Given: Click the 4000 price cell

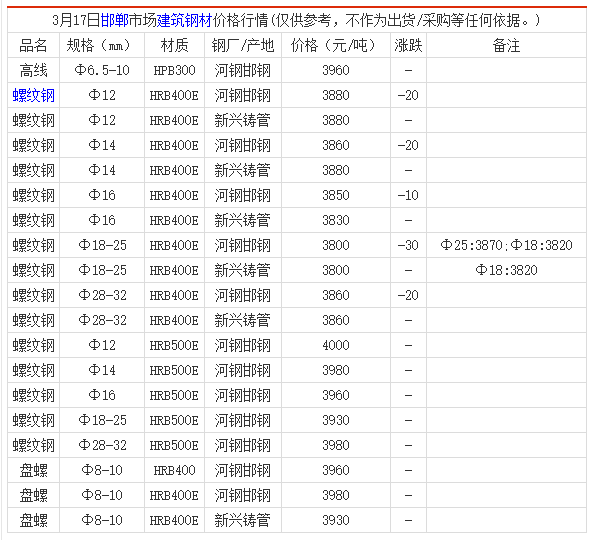Looking at the screenshot, I should click(336, 345).
